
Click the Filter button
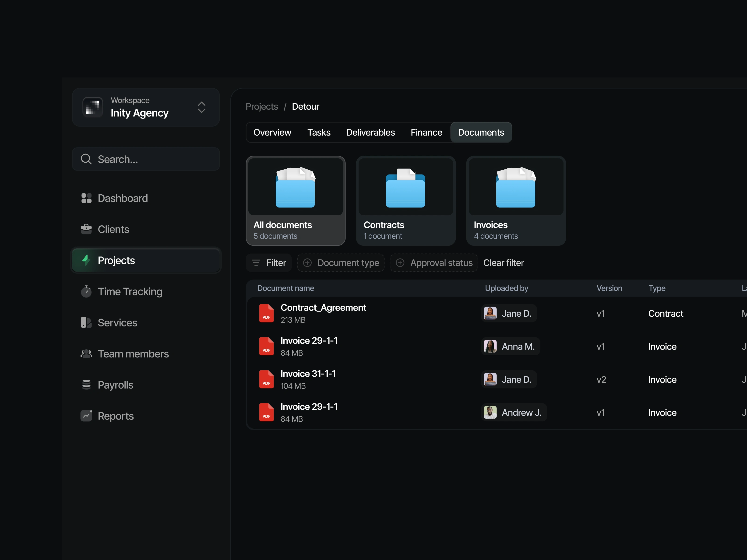point(269,262)
